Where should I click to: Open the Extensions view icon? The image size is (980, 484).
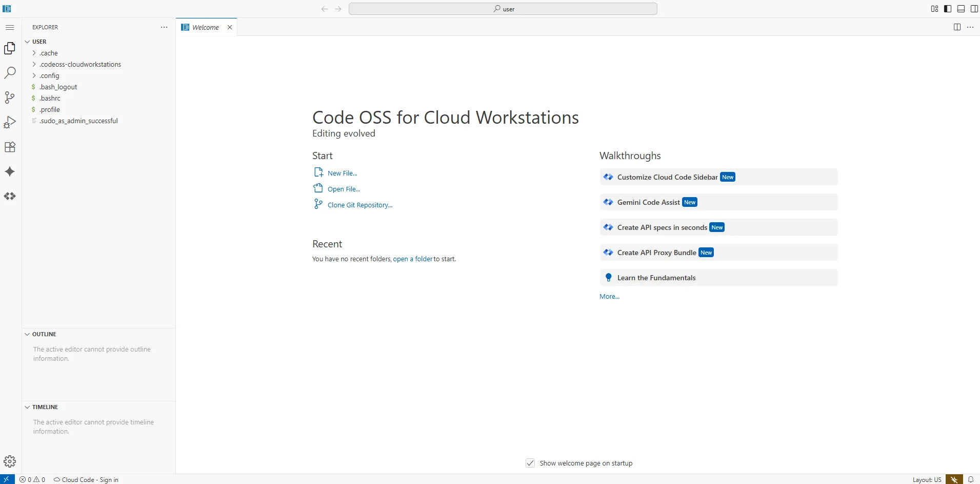click(10, 147)
